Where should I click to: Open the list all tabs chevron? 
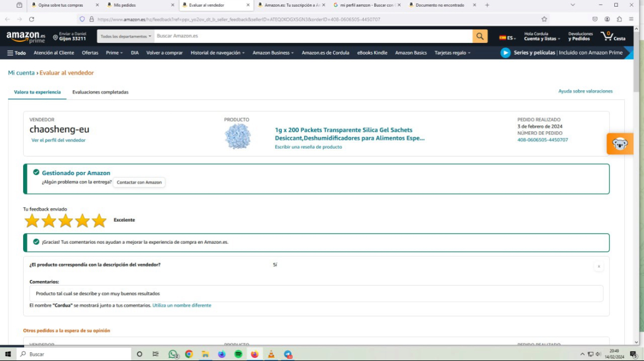(x=572, y=5)
